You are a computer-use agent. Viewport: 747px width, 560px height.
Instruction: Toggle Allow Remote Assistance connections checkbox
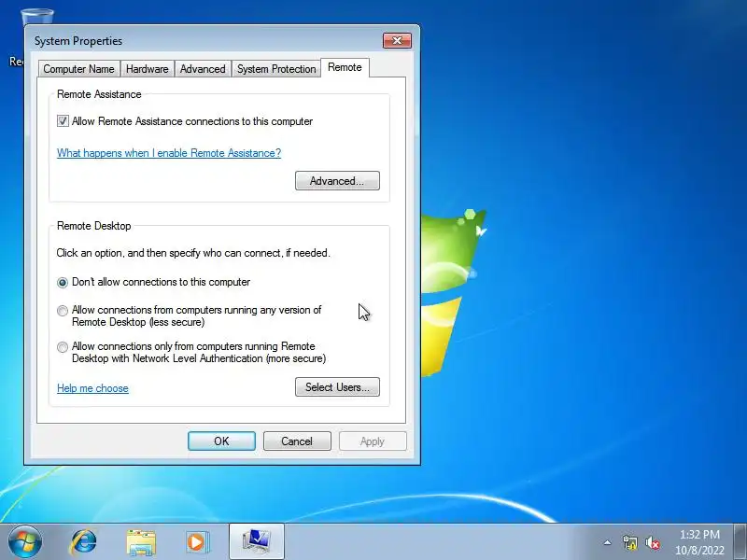(x=63, y=121)
